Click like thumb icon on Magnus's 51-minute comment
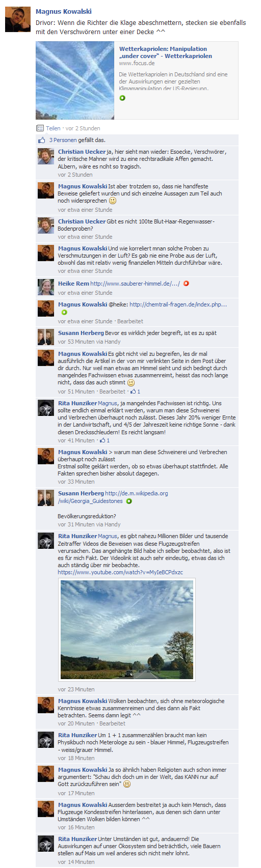Image resolution: width=261 pixels, height=868 pixels. [133, 391]
